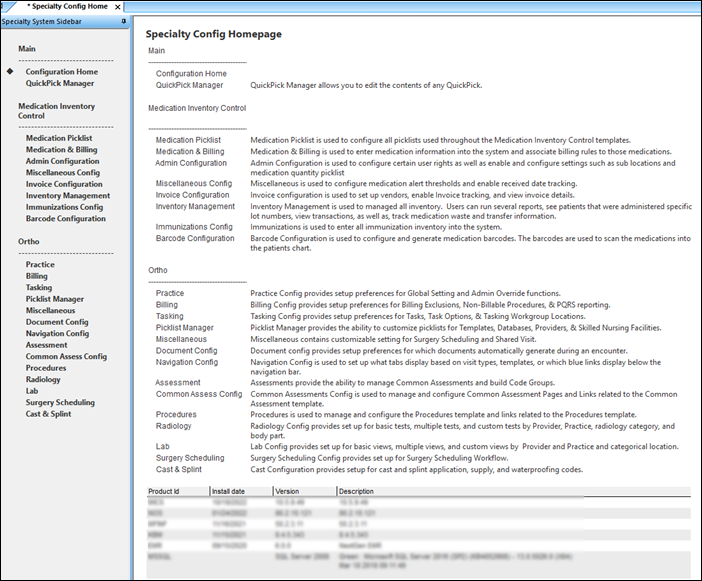Click Tasking on the homepage list
This screenshot has height=581, width=702.
169,316
